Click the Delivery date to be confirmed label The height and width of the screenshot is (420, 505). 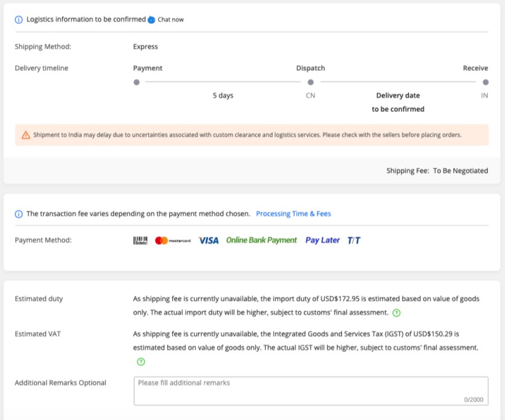(x=398, y=103)
